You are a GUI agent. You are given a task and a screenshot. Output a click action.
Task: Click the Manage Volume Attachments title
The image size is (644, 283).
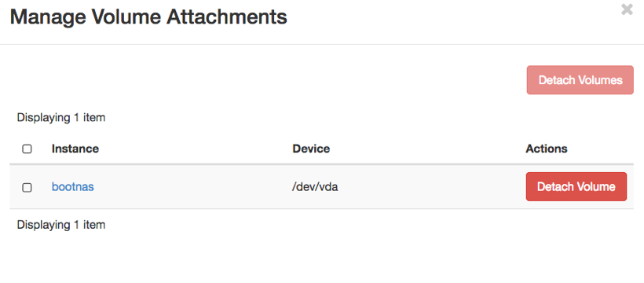coord(148,17)
